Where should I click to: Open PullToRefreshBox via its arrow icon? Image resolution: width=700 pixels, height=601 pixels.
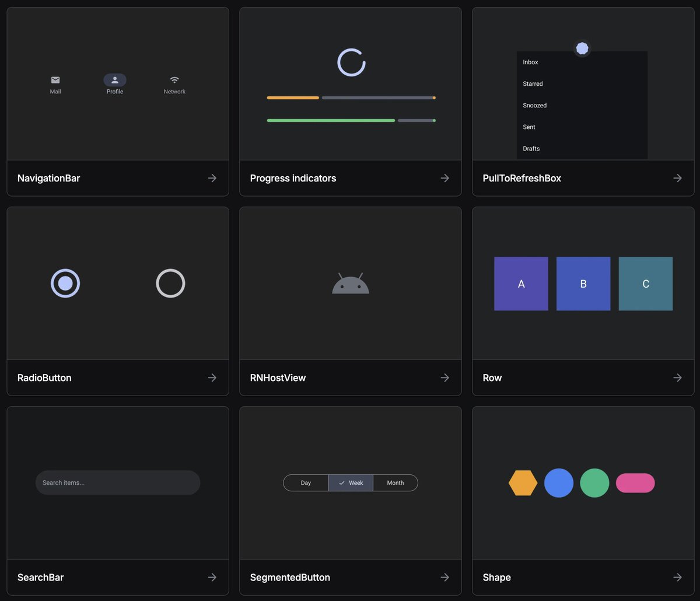pyautogui.click(x=678, y=178)
